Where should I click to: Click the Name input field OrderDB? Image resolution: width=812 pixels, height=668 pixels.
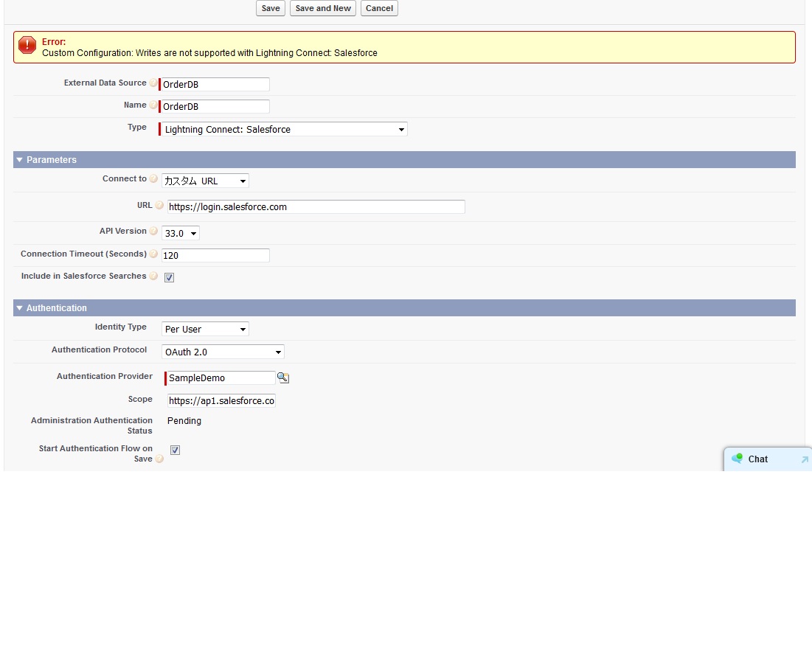215,107
